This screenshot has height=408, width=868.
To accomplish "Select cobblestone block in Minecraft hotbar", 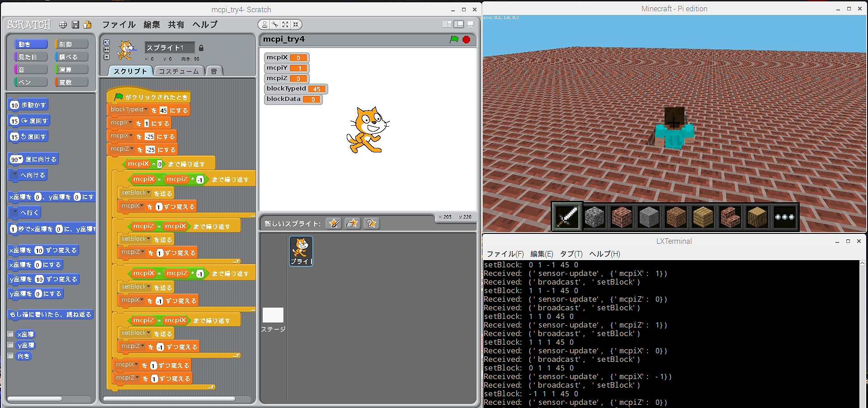I will pyautogui.click(x=594, y=217).
